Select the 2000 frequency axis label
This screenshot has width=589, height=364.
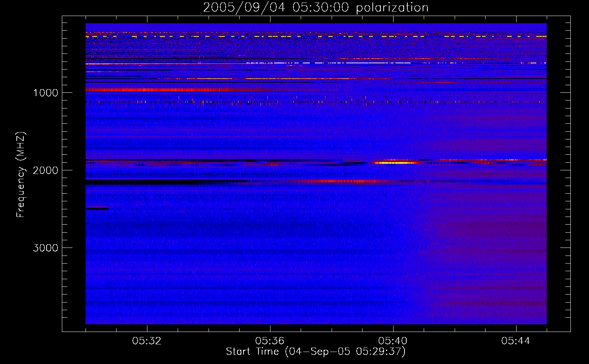pyautogui.click(x=46, y=170)
